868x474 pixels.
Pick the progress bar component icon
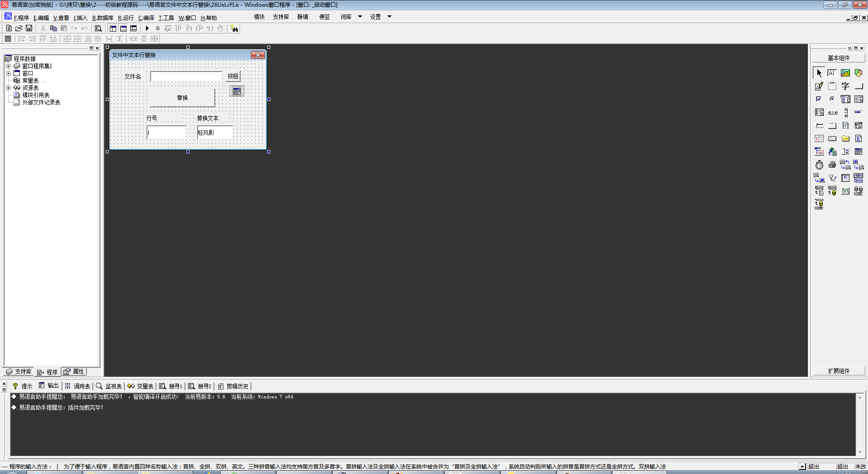coord(859,112)
